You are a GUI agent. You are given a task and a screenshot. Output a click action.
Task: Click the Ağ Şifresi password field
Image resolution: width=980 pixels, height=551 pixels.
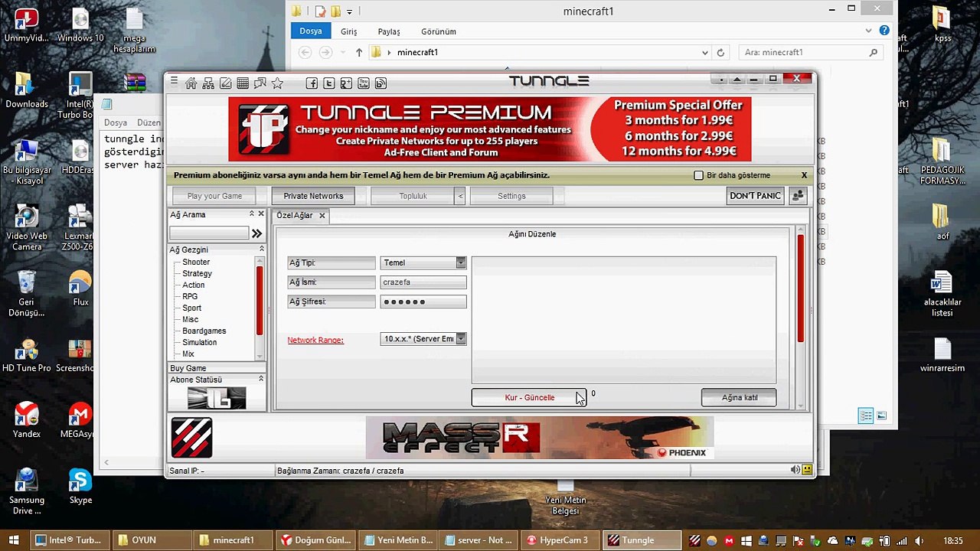tap(423, 302)
